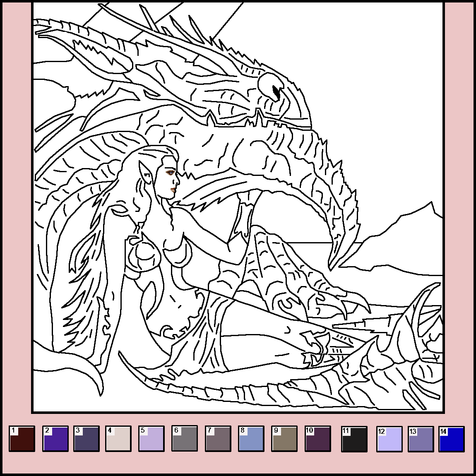Select pale beige swatch number 4

click(118, 439)
